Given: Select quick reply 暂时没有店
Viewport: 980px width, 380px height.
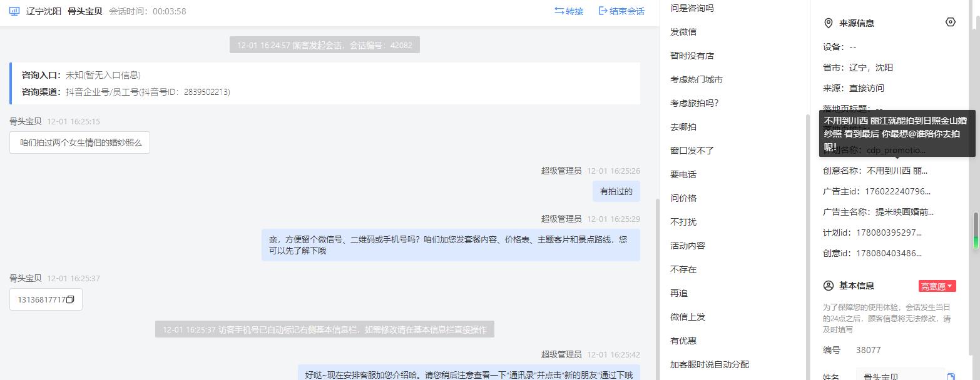Looking at the screenshot, I should point(692,56).
